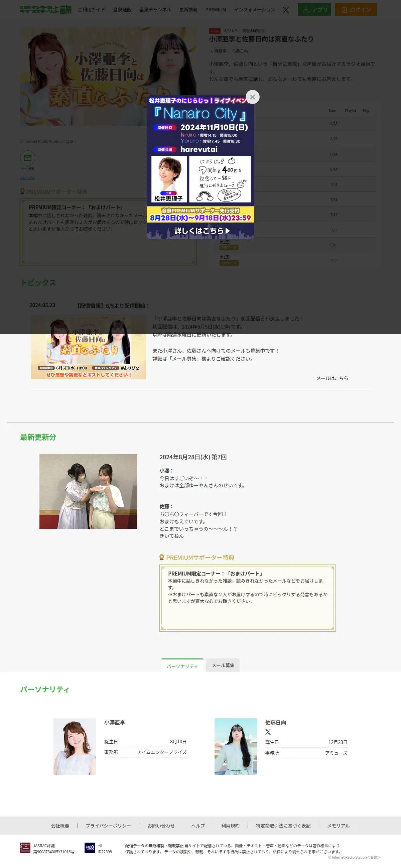401x868 pixels.
Task: Click the ell license logo
Action: coord(90,848)
